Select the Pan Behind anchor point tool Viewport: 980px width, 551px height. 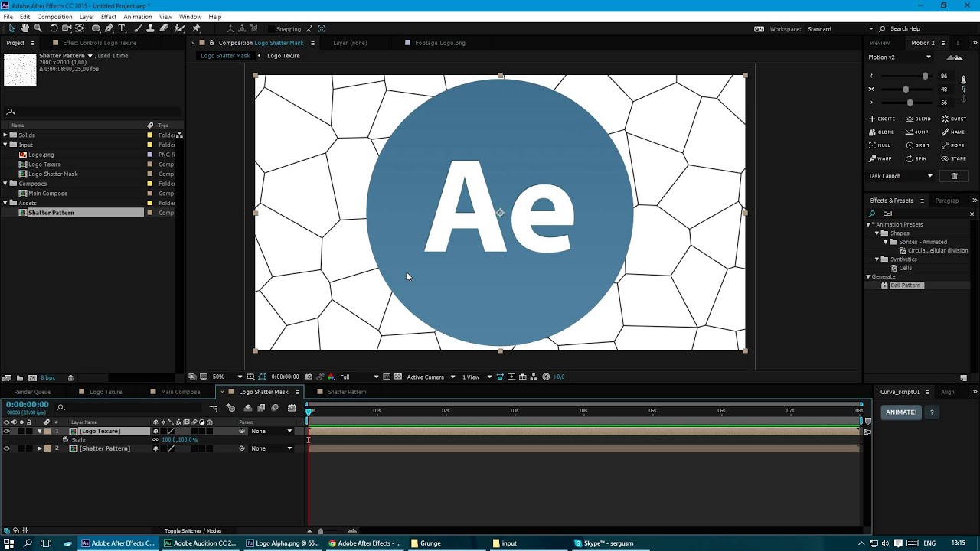80,28
